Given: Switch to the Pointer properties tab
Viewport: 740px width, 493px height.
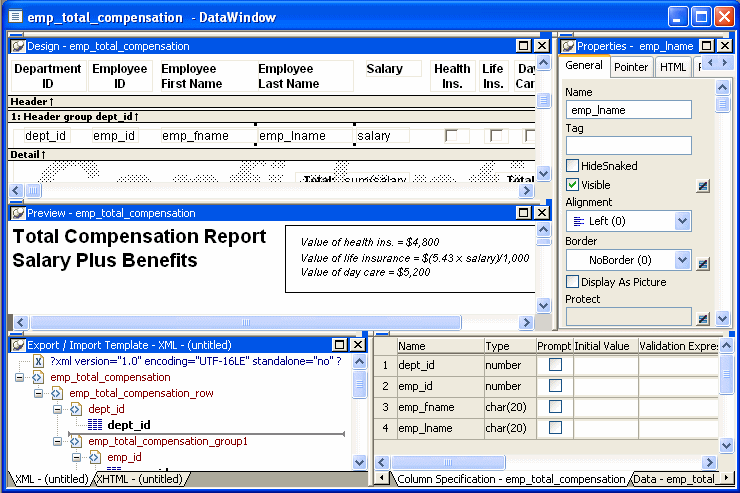Looking at the screenshot, I should pyautogui.click(x=630, y=67).
